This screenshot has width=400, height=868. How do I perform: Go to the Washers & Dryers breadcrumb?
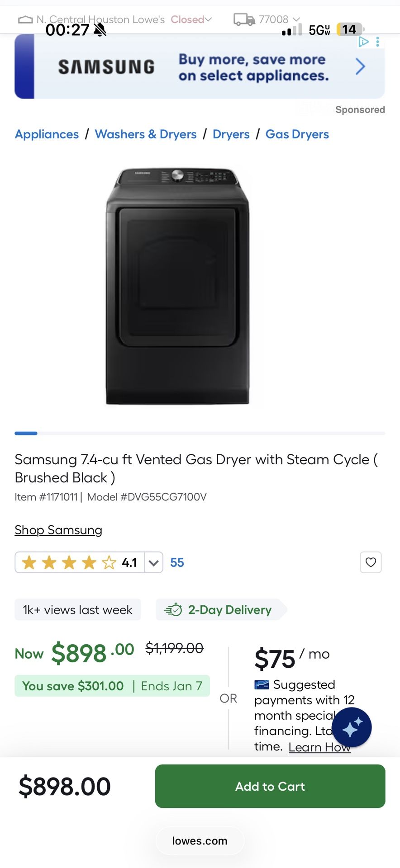coord(146,134)
